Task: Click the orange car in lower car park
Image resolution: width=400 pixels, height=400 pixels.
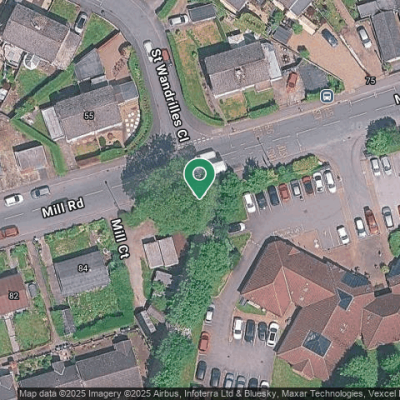Action: [x=204, y=342]
